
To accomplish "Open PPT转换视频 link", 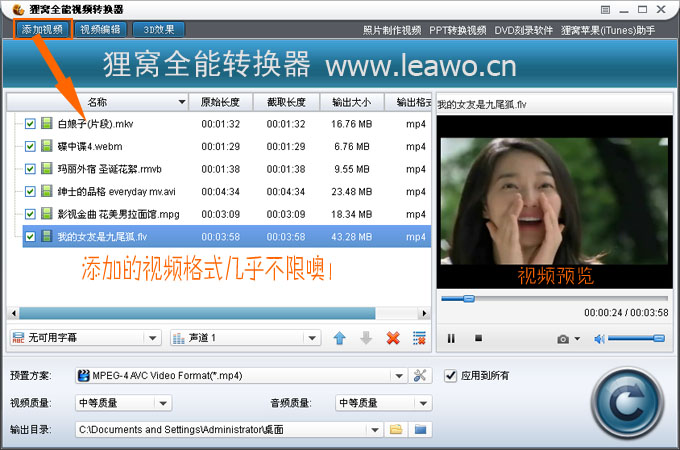I will (458, 30).
